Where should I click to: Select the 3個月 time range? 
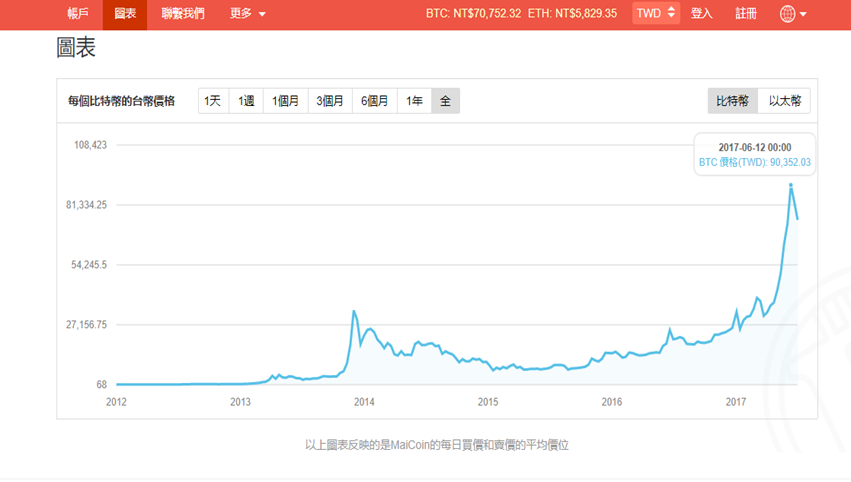[330, 101]
